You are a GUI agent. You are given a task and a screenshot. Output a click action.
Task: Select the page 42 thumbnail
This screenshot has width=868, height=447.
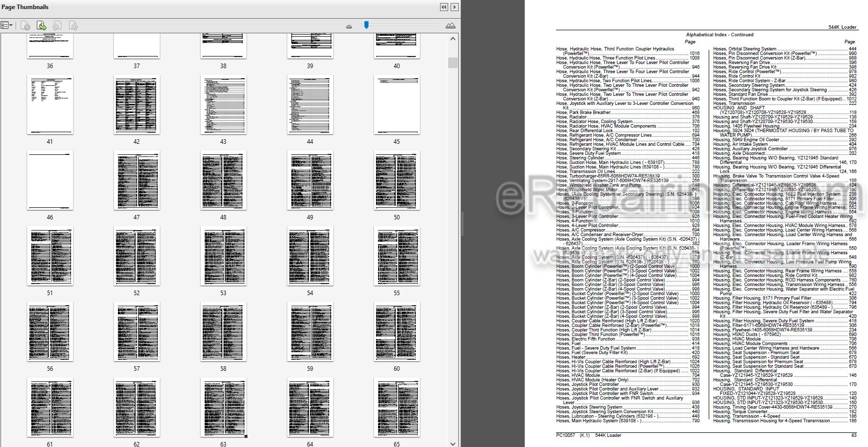pyautogui.click(x=137, y=105)
